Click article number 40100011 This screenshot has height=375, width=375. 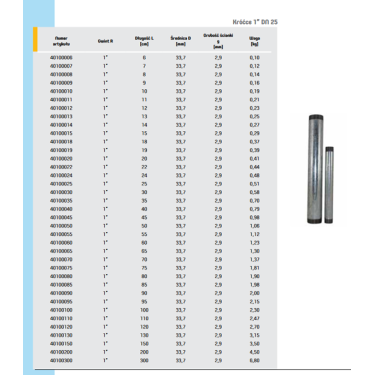(61, 100)
